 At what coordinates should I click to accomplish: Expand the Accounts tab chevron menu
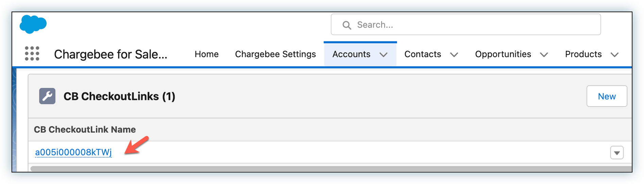(384, 55)
